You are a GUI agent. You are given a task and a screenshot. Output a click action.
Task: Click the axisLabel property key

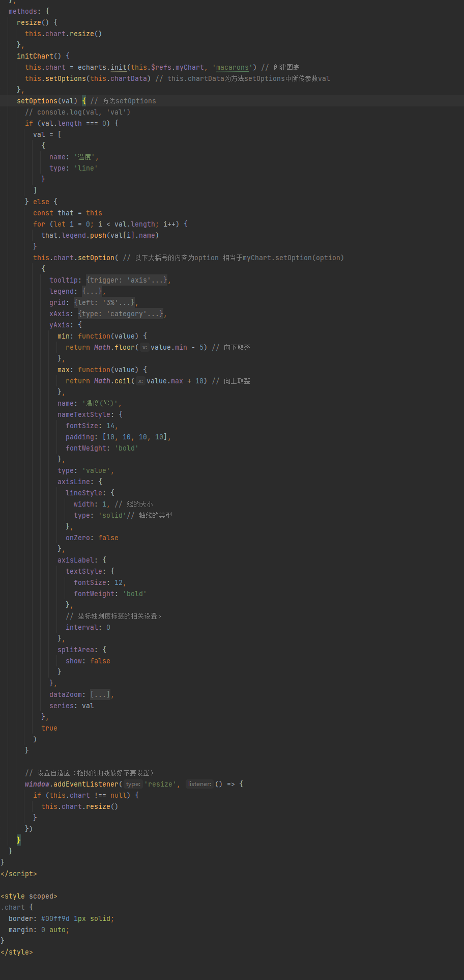tap(76, 560)
